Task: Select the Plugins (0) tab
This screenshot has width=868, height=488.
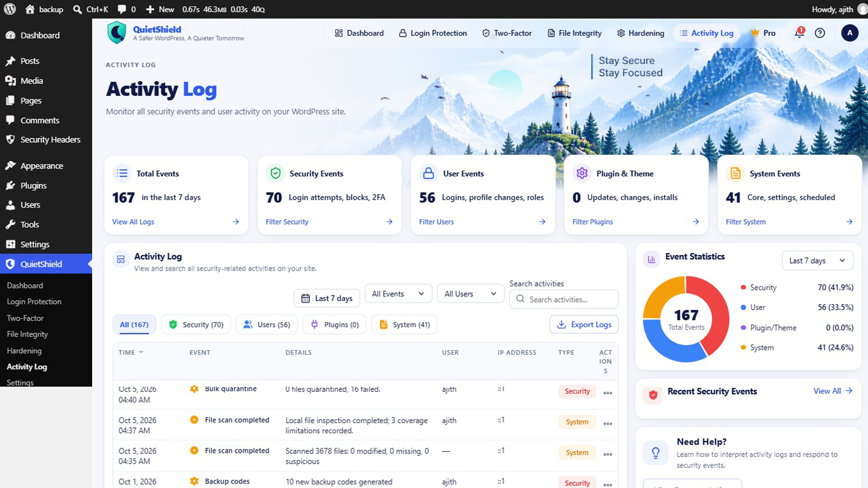Action: coord(335,325)
